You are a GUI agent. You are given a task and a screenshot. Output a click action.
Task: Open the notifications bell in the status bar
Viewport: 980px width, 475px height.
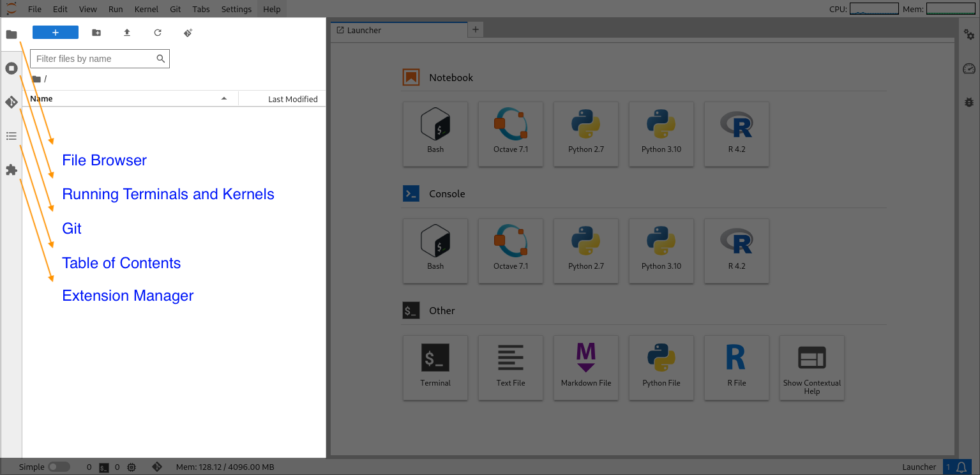(961, 467)
